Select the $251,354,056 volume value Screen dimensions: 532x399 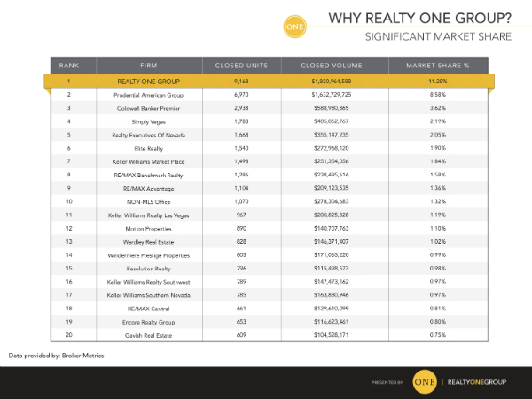pyautogui.click(x=332, y=161)
